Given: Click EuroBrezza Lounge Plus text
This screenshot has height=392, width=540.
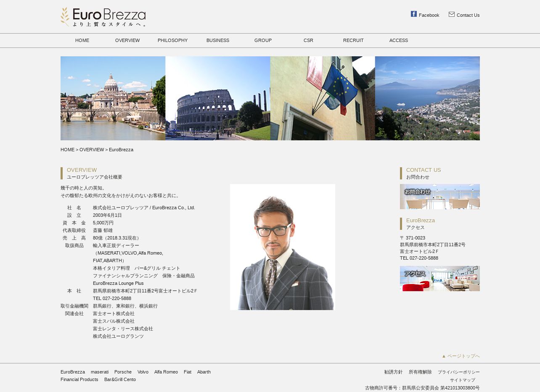Looking at the screenshot, I should [x=118, y=283].
